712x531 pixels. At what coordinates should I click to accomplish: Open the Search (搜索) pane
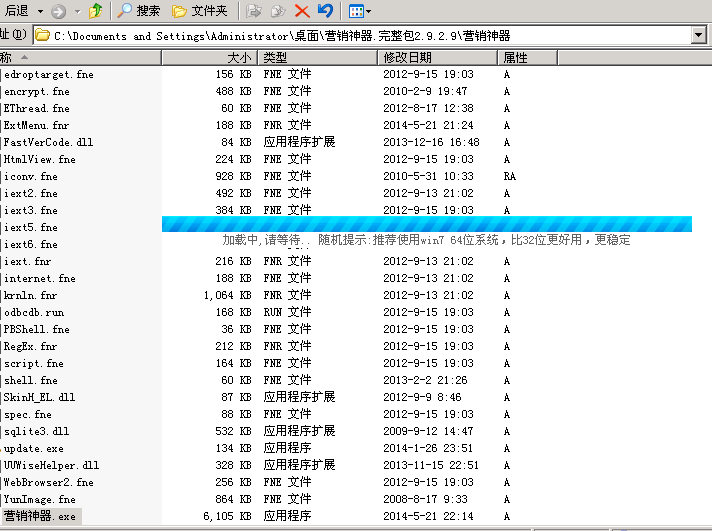pos(138,11)
